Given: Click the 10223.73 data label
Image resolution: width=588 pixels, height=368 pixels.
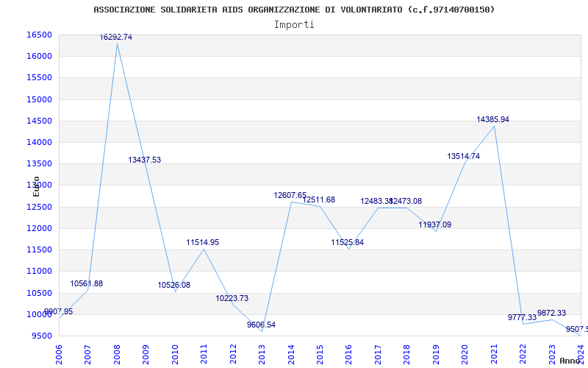Looking at the screenshot, I should (232, 298).
